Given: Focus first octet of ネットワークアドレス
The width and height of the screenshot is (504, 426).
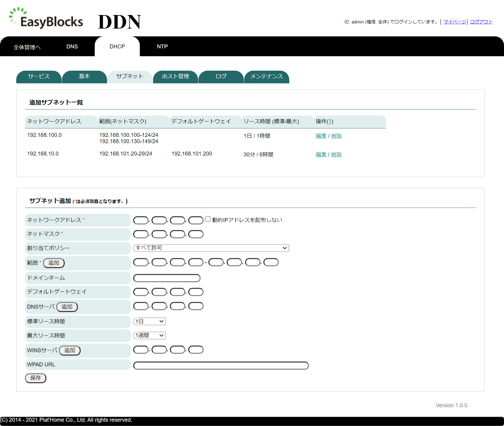Looking at the screenshot, I should 141,220.
